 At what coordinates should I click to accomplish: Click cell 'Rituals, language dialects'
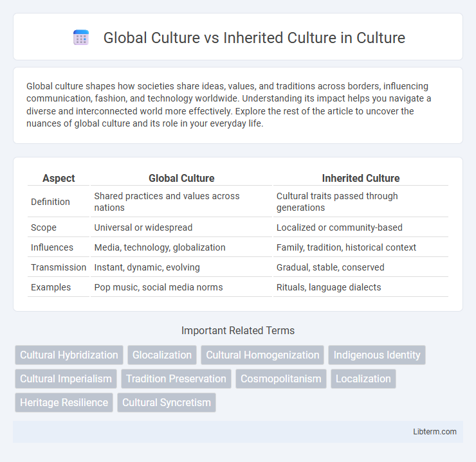coord(361,287)
